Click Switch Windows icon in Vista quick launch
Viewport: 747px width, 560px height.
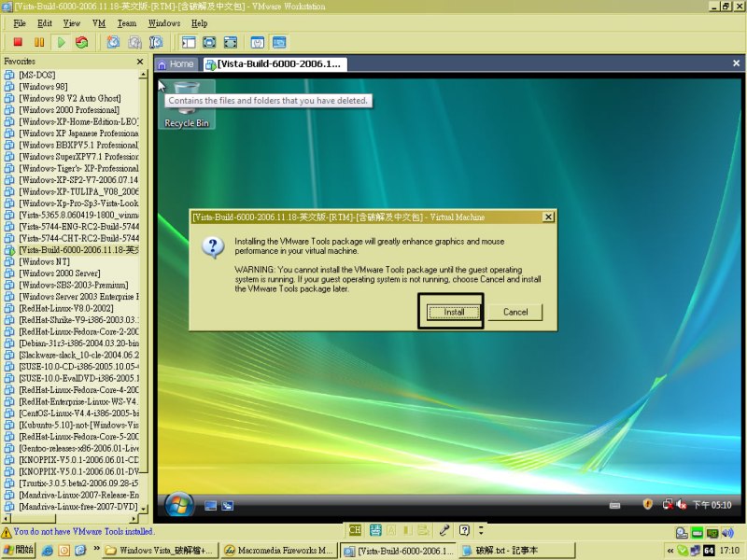228,506
